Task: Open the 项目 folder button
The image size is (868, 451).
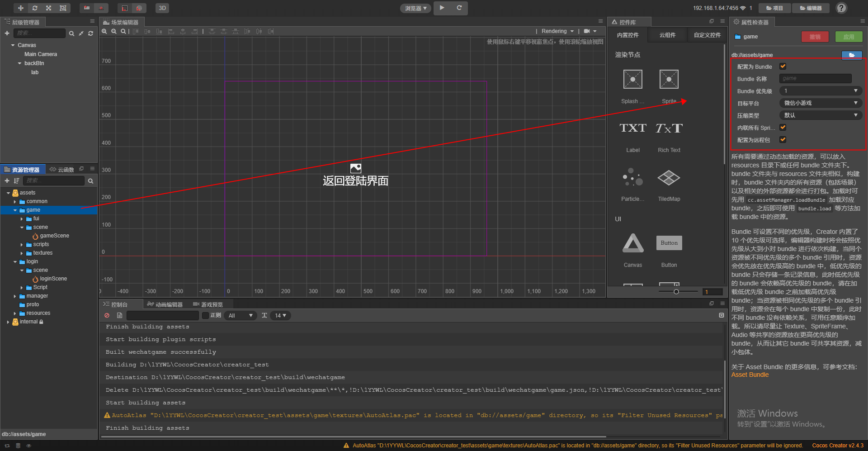Action: point(774,8)
